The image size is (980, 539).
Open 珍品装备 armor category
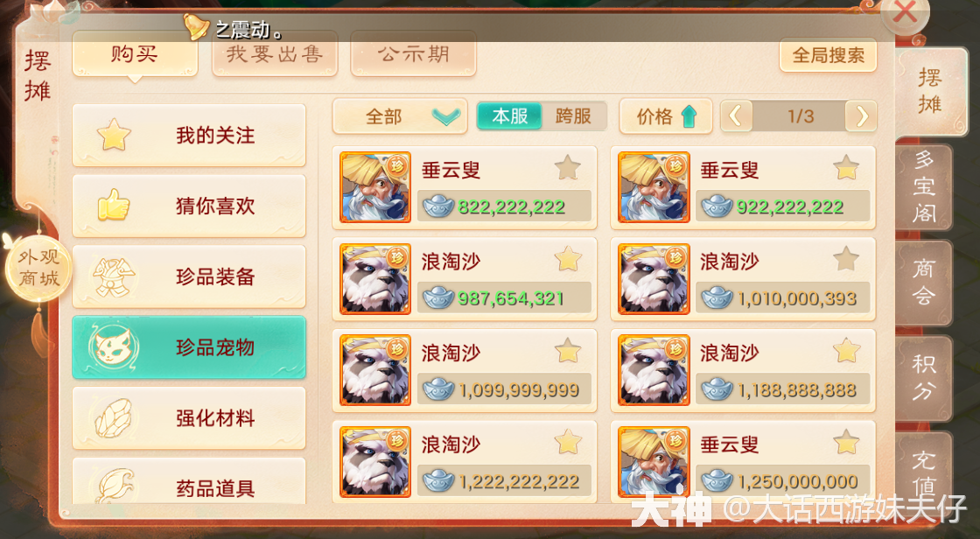pyautogui.click(x=189, y=276)
